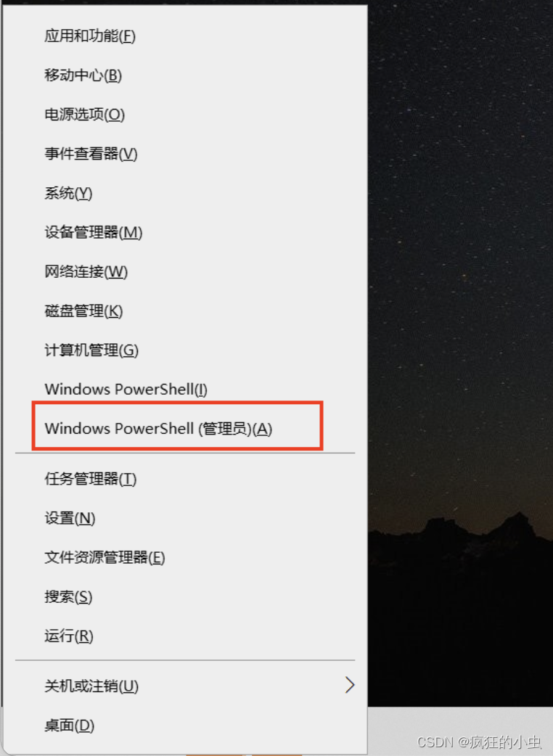This screenshot has width=553, height=756.
Task: Launch Windows PowerShell (管理员)(A)
Action: click(x=185, y=428)
